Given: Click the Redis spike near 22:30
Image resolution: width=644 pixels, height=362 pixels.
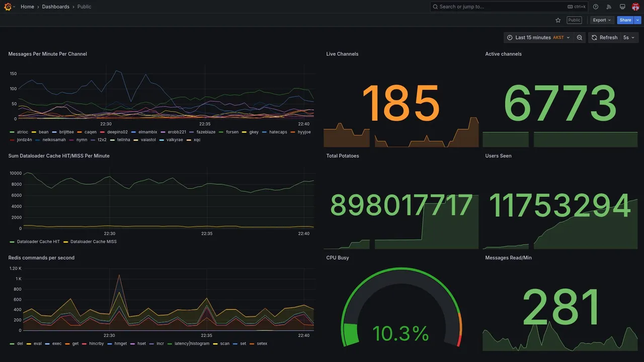Looking at the screenshot, I should 119,276.
